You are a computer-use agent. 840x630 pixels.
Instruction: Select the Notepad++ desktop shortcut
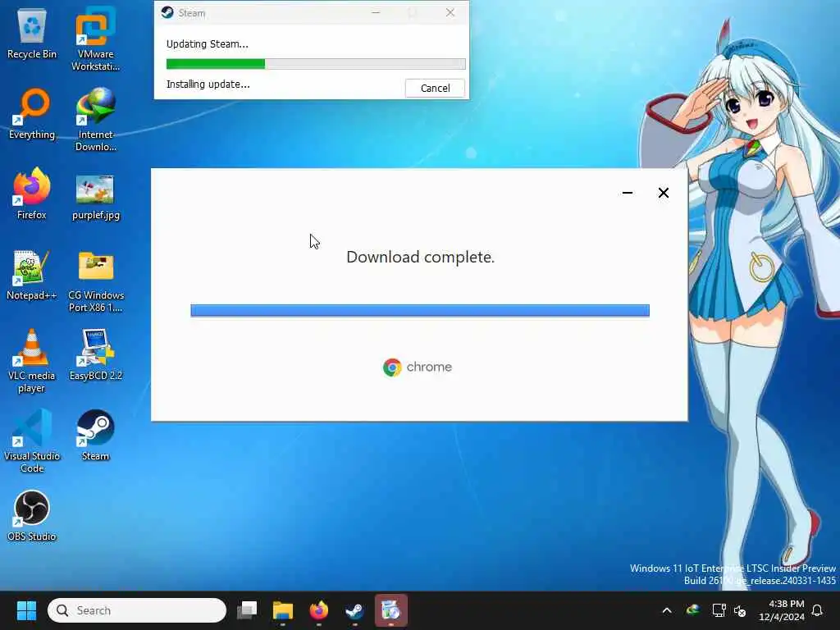(32, 275)
